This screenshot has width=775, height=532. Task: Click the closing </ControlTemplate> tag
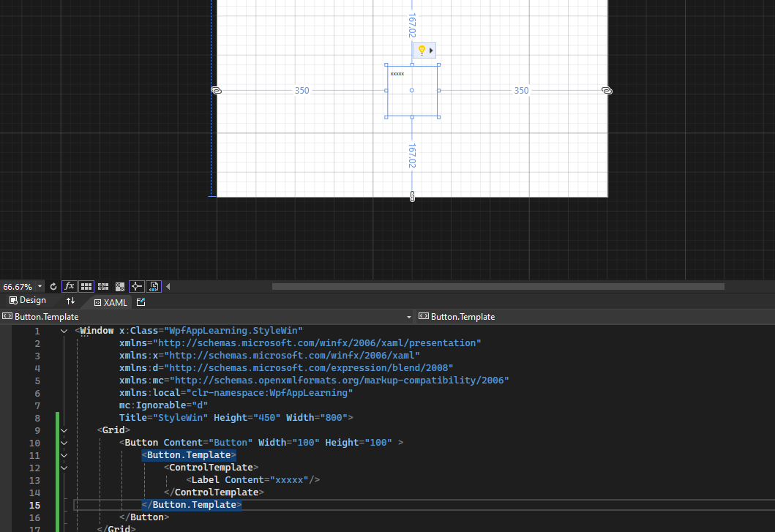[x=214, y=492]
